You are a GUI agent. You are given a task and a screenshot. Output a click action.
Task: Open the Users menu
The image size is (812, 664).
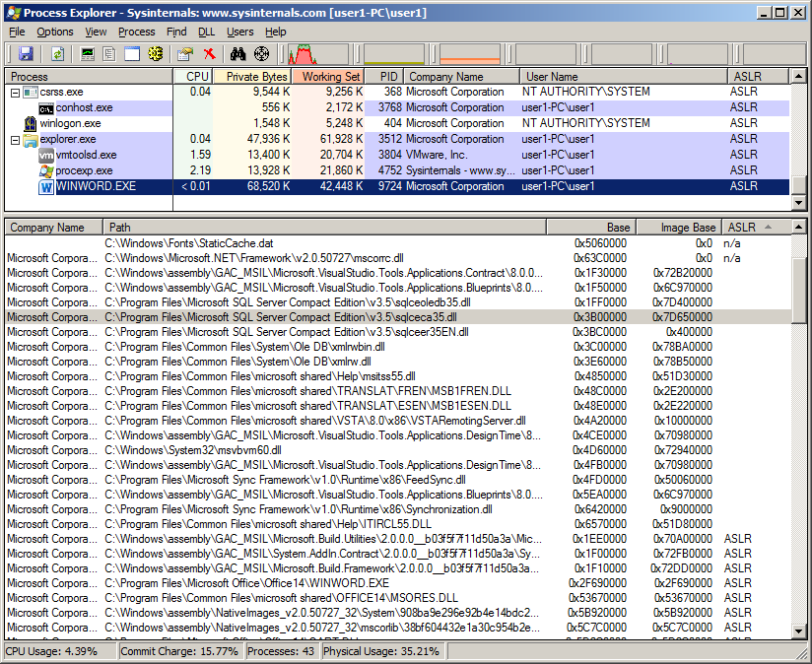(x=240, y=32)
